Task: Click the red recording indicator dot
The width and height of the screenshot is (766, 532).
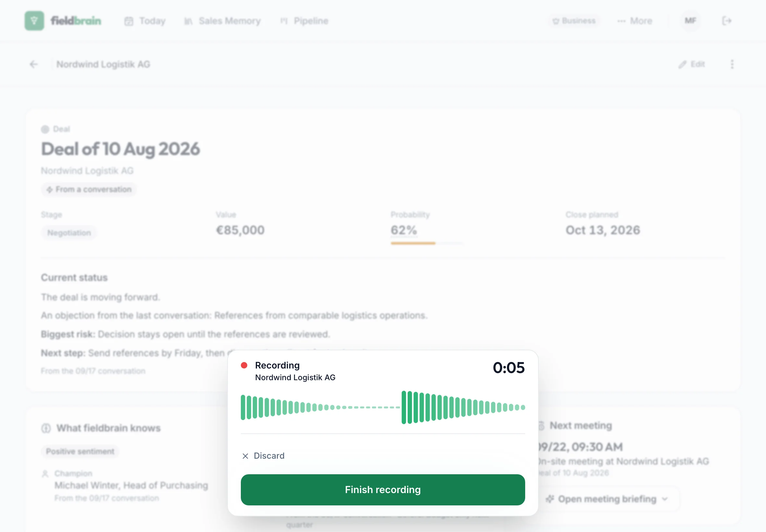Action: (244, 365)
